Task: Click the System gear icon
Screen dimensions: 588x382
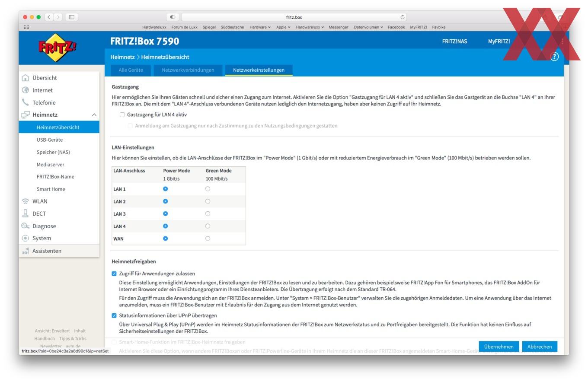Action: click(x=26, y=238)
